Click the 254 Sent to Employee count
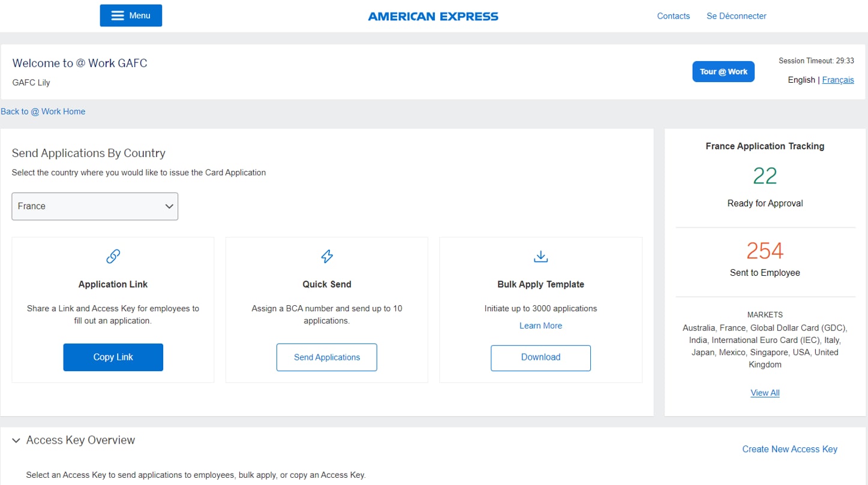Viewport: 868px width, 485px height. (x=765, y=251)
